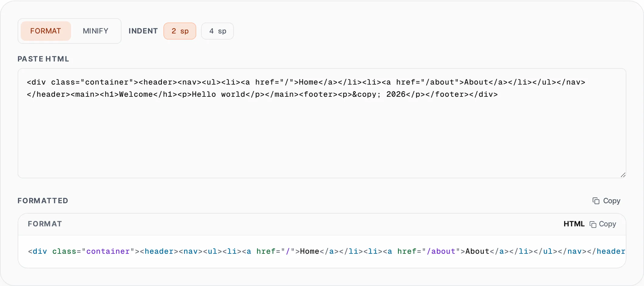Click inside the Paste HTML textarea
Viewport: 644px width, 286px height.
pyautogui.click(x=322, y=123)
